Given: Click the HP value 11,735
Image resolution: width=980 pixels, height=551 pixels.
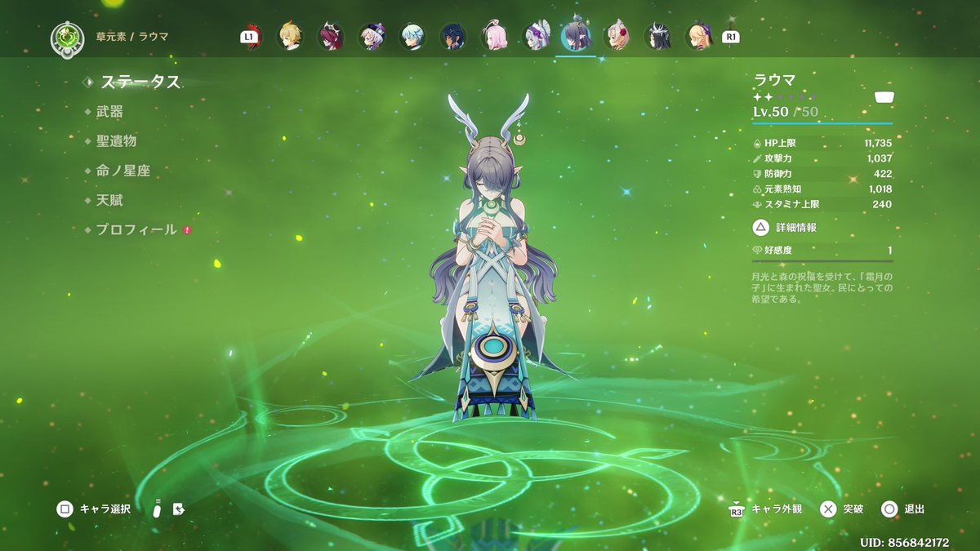Looking at the screenshot, I should point(878,143).
